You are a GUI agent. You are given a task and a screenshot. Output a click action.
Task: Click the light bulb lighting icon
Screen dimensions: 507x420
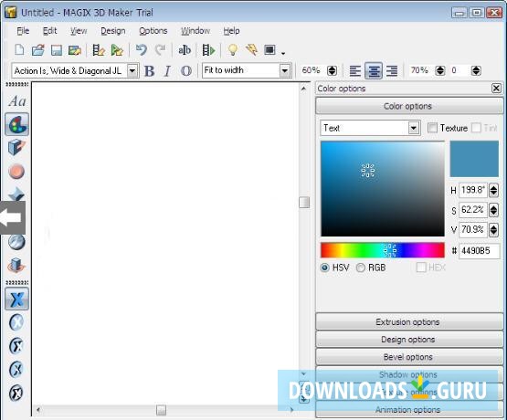233,50
